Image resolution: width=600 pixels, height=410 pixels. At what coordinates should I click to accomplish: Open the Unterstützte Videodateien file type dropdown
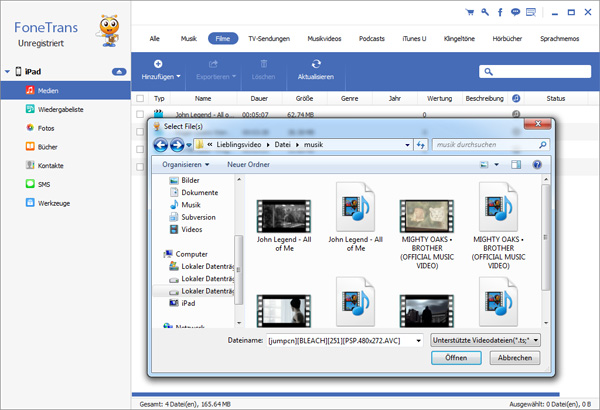(x=485, y=340)
